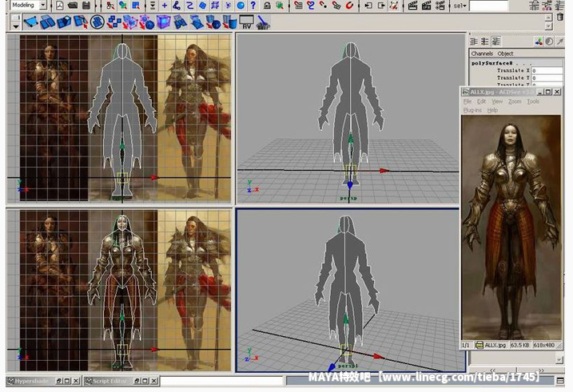This screenshot has height=392, width=573.
Task: Select by component type mode icon
Action: click(136, 5)
